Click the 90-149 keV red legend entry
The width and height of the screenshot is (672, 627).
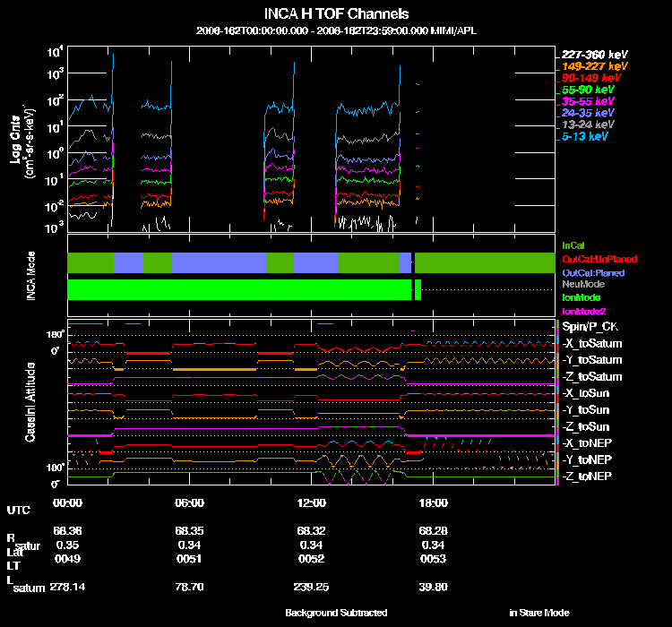[x=591, y=78]
